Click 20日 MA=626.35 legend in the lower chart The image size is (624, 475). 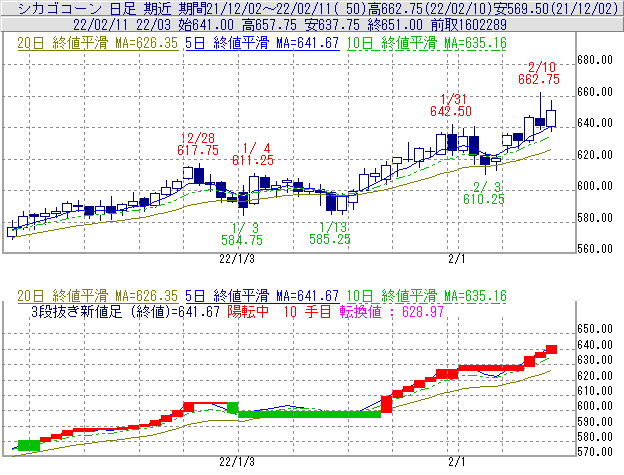click(x=98, y=296)
